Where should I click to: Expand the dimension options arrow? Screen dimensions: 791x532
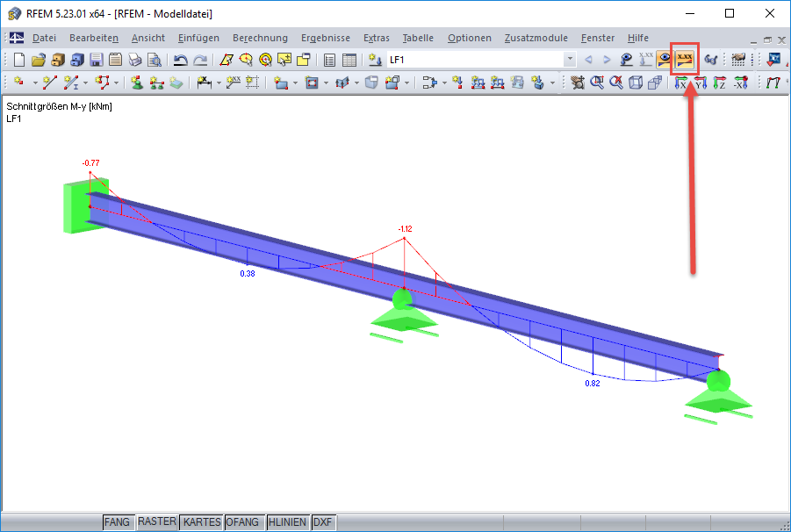click(219, 83)
